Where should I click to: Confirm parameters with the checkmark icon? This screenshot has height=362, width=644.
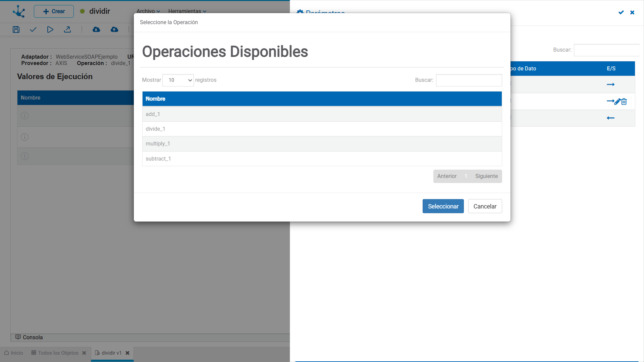pyautogui.click(x=621, y=12)
